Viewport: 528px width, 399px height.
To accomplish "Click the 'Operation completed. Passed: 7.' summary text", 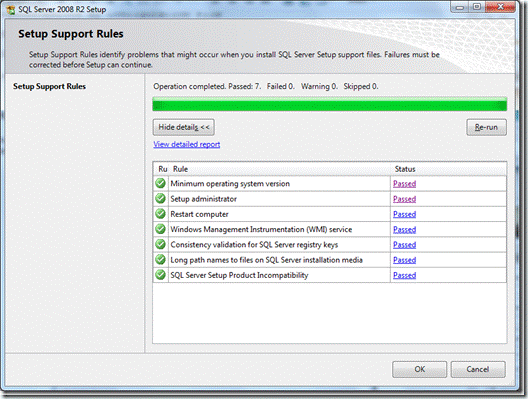I will point(207,87).
